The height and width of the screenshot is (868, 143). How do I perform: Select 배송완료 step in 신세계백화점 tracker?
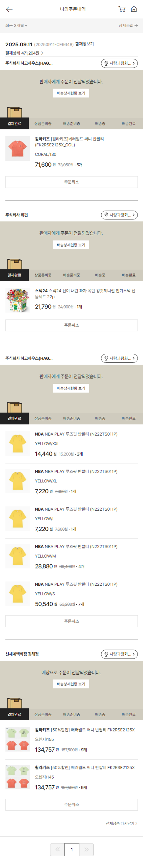click(x=129, y=714)
